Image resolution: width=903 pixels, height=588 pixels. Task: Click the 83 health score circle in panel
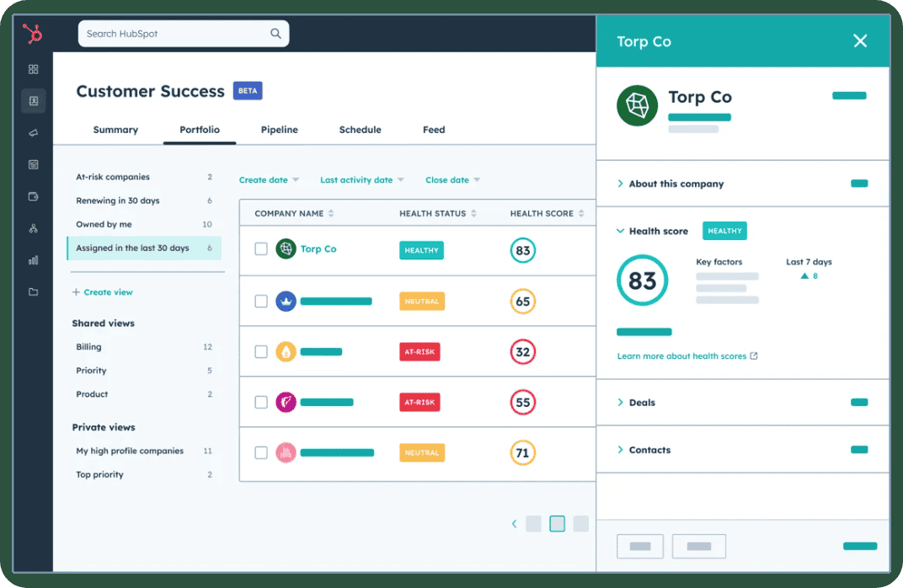(x=642, y=281)
